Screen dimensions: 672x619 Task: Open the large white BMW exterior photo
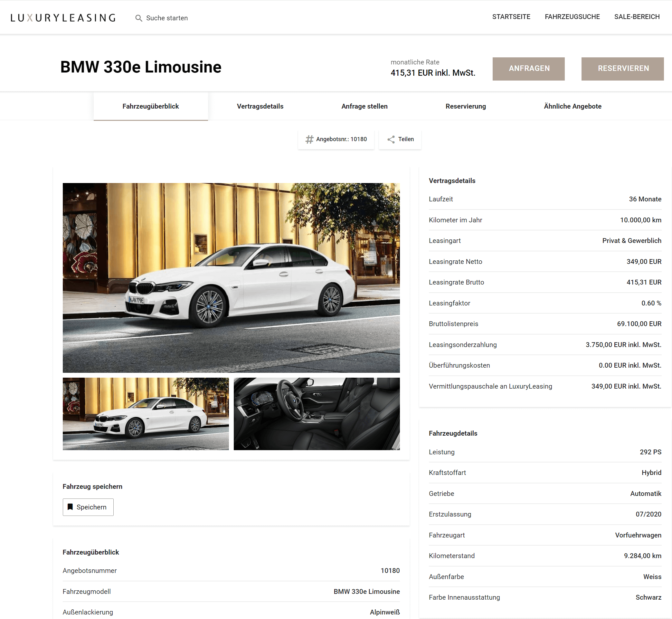click(231, 278)
